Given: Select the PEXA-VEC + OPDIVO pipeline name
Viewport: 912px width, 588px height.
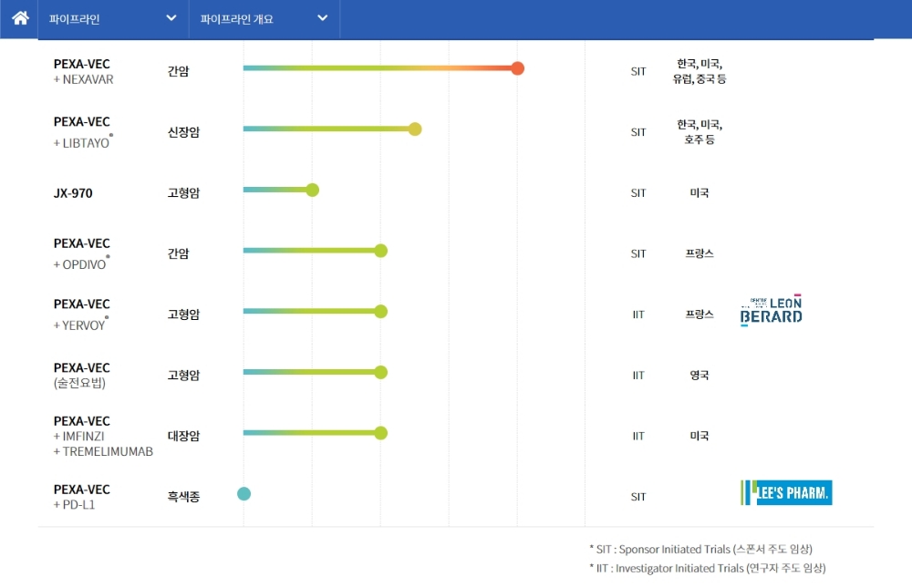Looking at the screenshot, I should pyautogui.click(x=81, y=253).
